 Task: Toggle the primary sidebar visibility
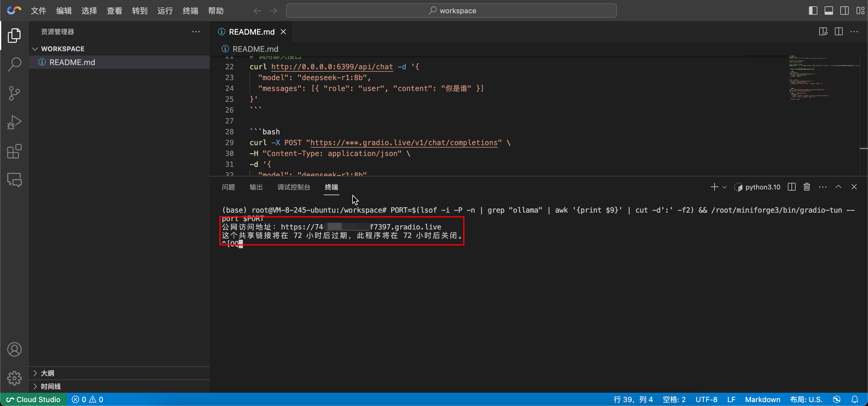[x=813, y=11]
